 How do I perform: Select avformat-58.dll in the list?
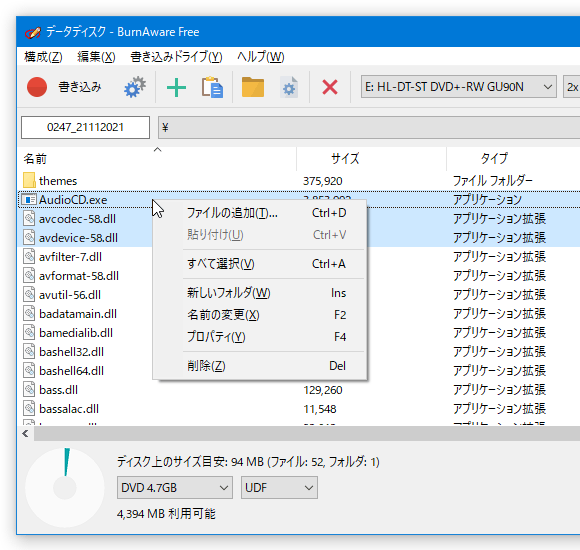79,276
